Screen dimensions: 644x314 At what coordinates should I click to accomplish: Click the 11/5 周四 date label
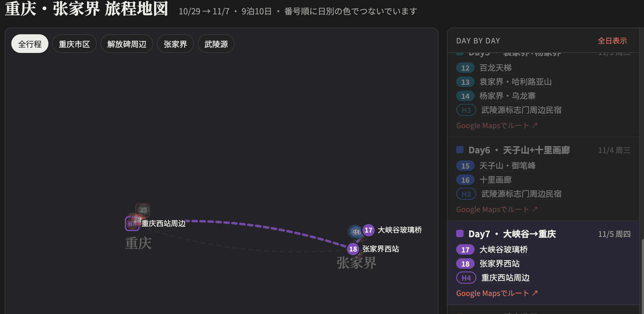[614, 234]
